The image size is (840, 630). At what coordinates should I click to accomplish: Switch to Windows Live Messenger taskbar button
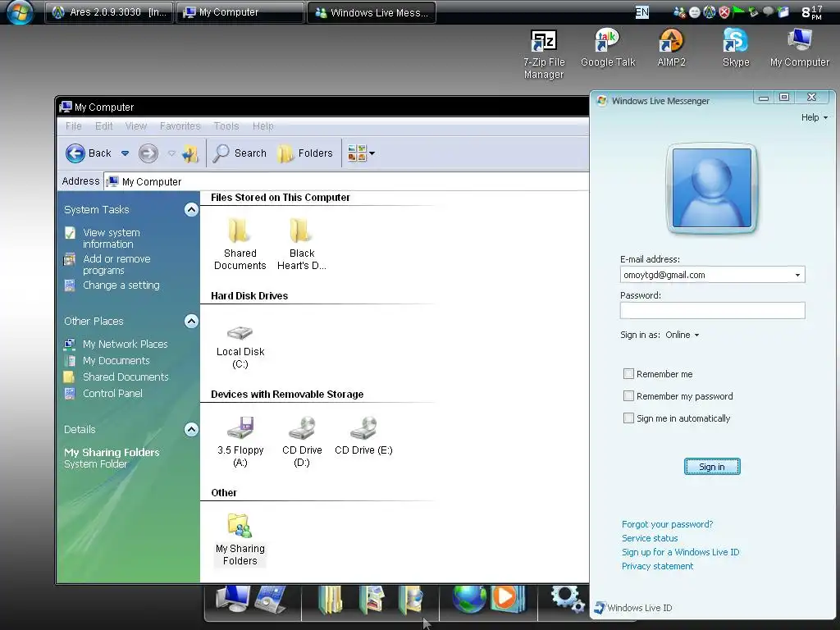pos(372,12)
